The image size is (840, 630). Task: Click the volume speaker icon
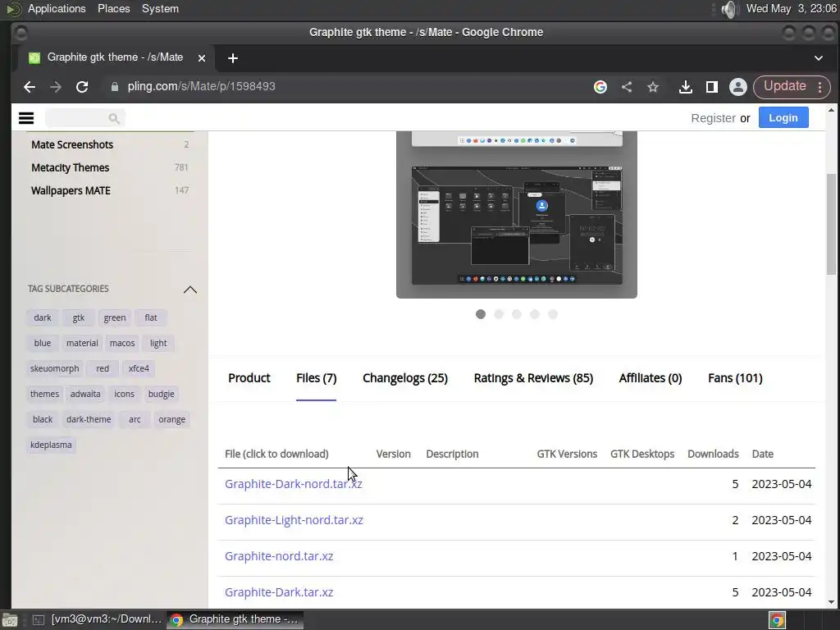pos(729,9)
